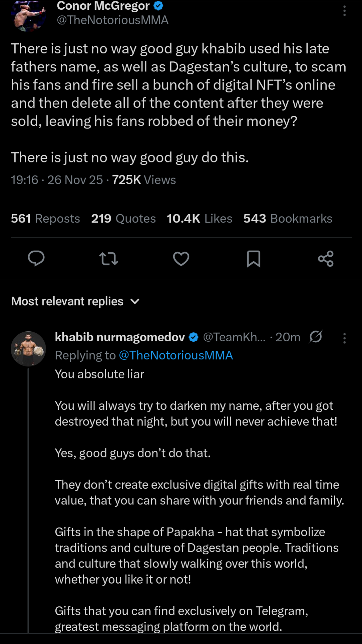Open three-dot menu on khabib's reply
The width and height of the screenshot is (362, 644).
coord(344,338)
